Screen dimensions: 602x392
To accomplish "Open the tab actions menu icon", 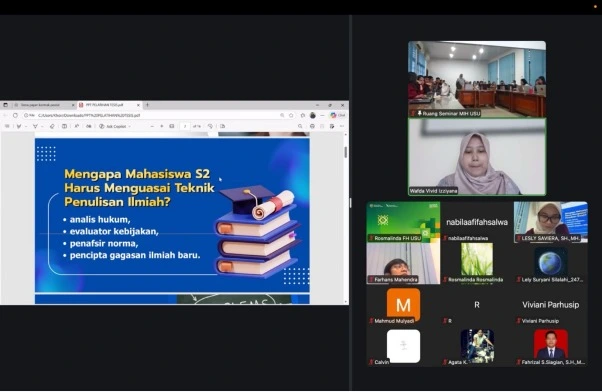I will pyautogui.click(x=5, y=105).
